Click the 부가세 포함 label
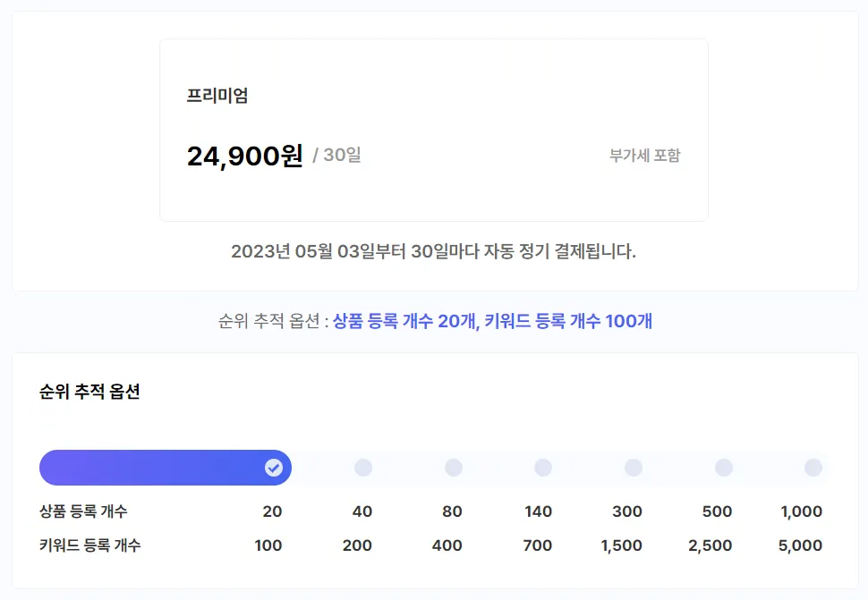Image resolution: width=868 pixels, height=600 pixels. coord(644,156)
